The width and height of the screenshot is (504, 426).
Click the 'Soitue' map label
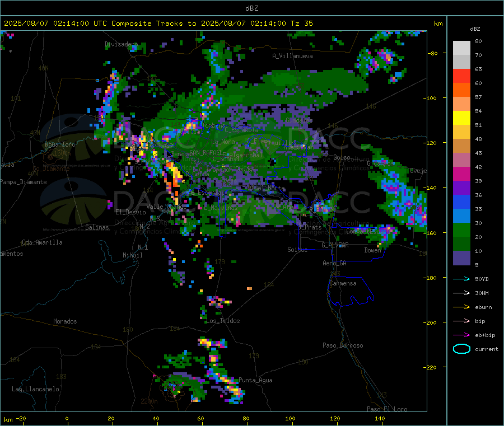click(x=297, y=250)
